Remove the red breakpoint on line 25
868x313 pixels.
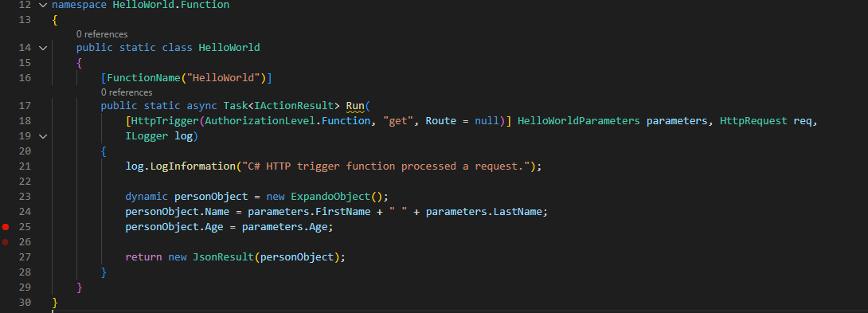tap(6, 226)
